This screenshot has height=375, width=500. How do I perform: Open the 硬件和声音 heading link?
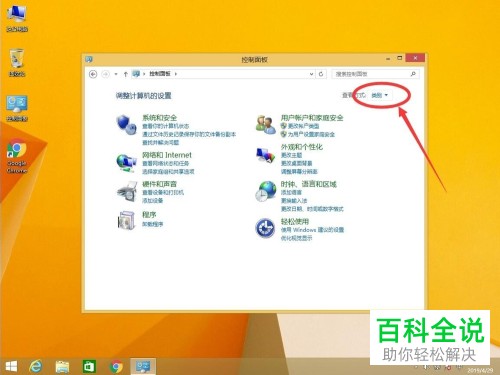[x=159, y=184]
